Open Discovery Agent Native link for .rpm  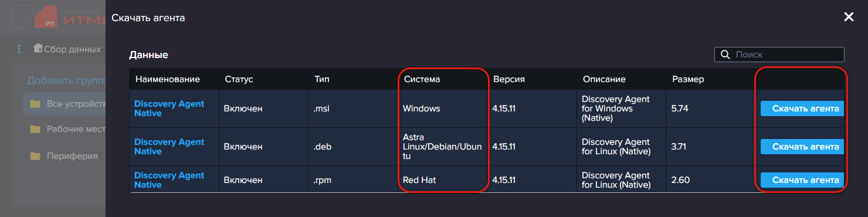pos(169,180)
